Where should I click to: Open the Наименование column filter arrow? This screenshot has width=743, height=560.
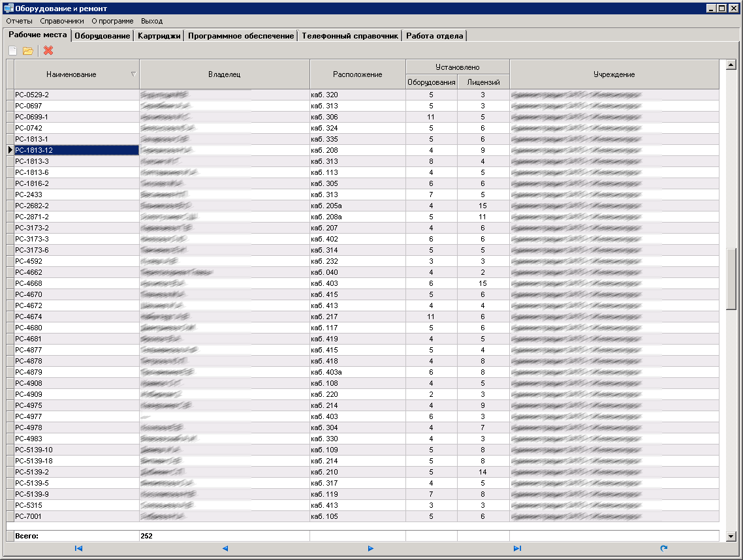point(133,74)
